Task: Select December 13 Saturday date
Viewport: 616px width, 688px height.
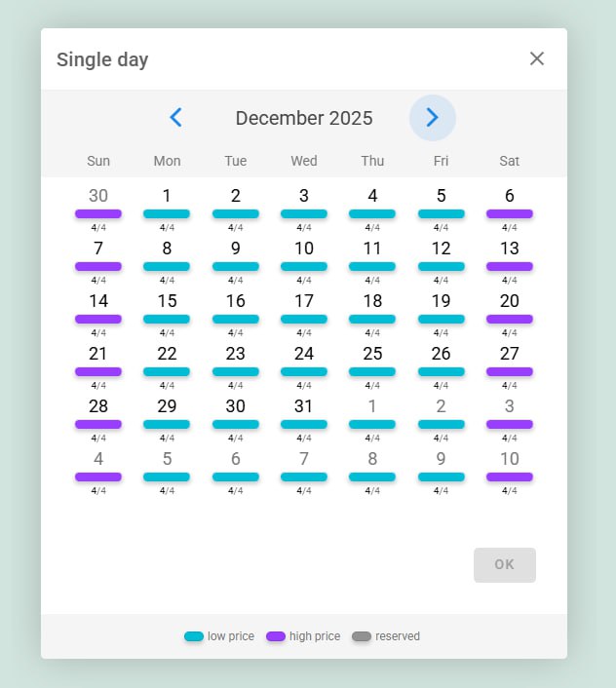Action: 510,248
